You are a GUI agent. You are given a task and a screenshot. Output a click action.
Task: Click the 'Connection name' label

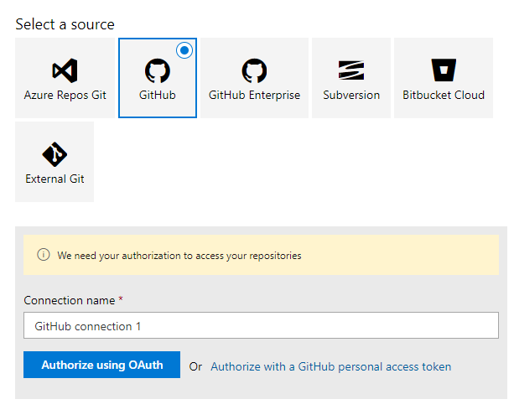point(70,300)
